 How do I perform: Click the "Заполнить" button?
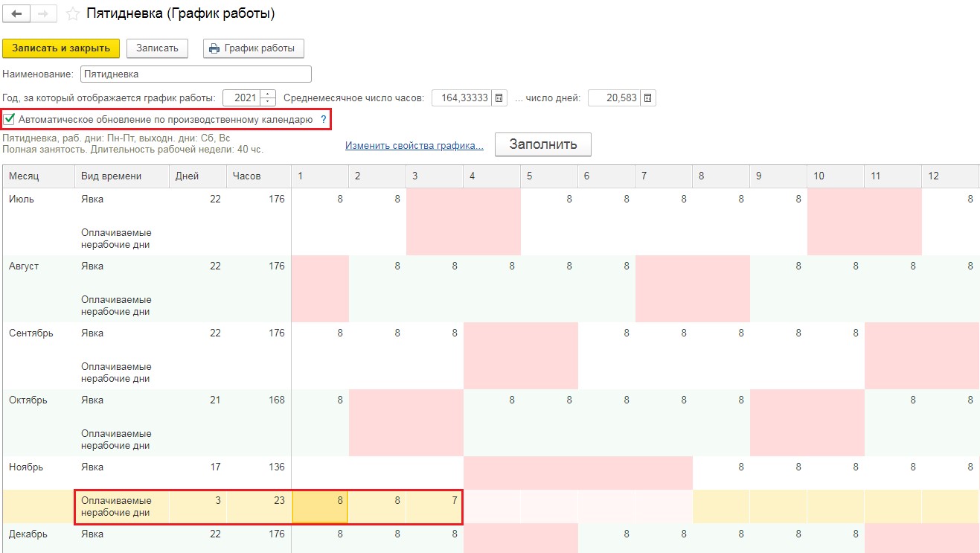click(543, 144)
